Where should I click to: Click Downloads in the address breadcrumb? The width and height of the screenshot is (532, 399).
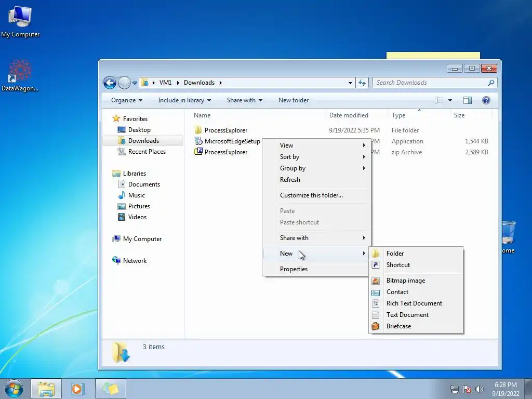click(x=199, y=83)
